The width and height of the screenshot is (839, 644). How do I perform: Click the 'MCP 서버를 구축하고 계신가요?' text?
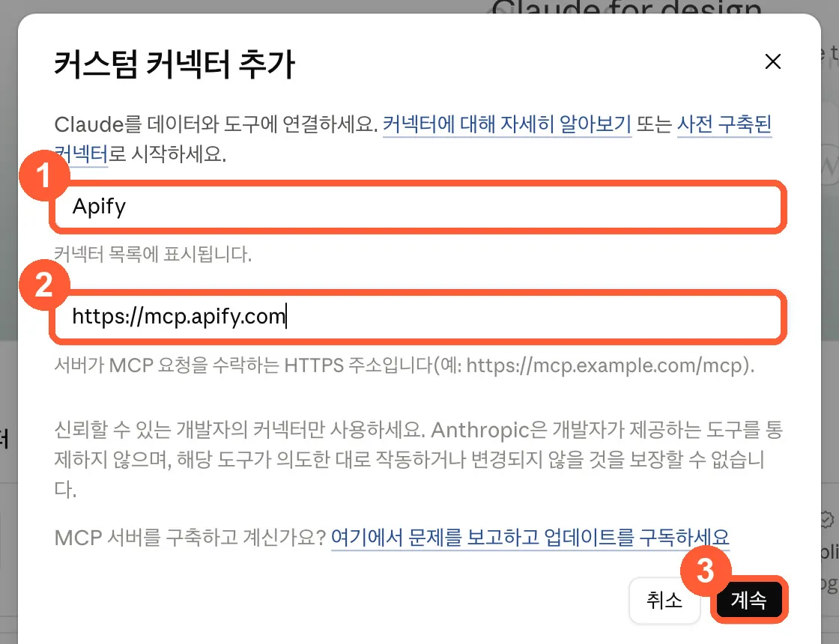pos(190,537)
